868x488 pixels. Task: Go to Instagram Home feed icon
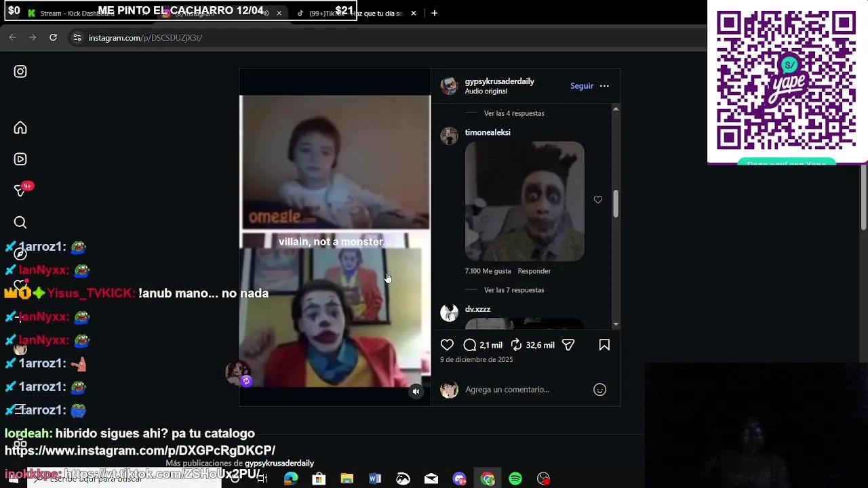pos(20,127)
